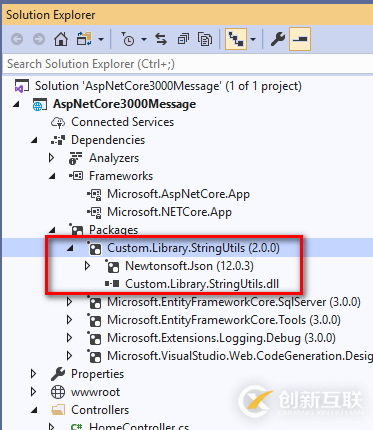
Task: Toggle the Preview Selected Items button
Action: pos(300,39)
